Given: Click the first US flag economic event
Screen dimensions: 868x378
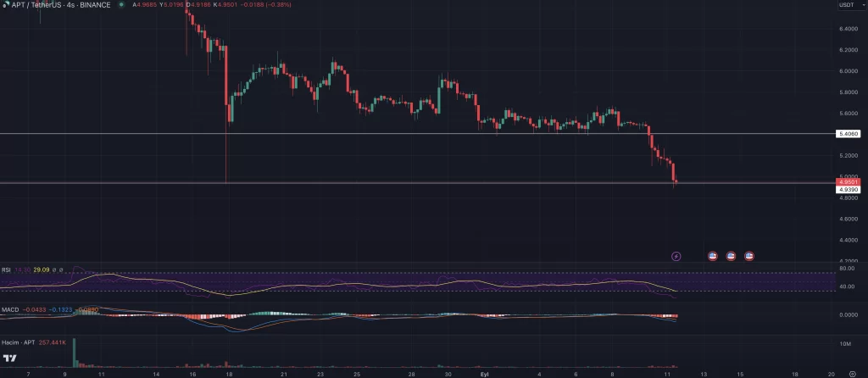Looking at the screenshot, I should (x=713, y=255).
